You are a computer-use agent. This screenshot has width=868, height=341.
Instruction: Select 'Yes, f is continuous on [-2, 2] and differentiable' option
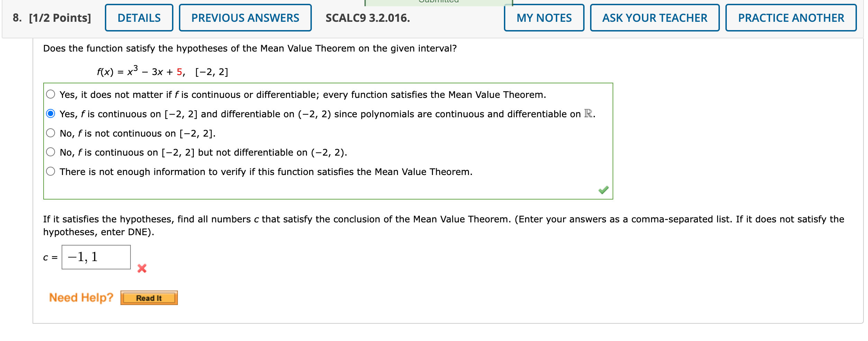point(51,113)
